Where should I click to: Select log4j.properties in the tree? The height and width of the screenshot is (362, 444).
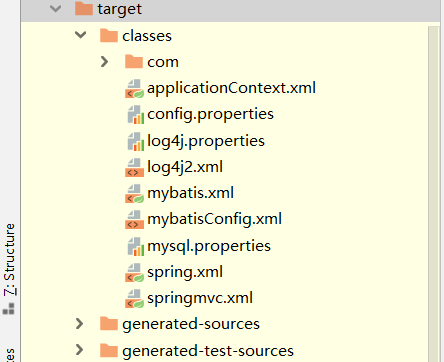click(x=206, y=141)
